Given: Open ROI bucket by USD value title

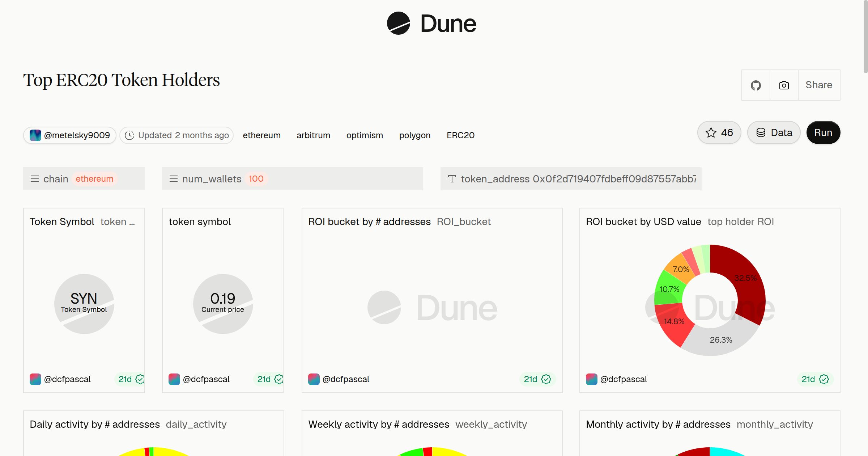Looking at the screenshot, I should [643, 222].
